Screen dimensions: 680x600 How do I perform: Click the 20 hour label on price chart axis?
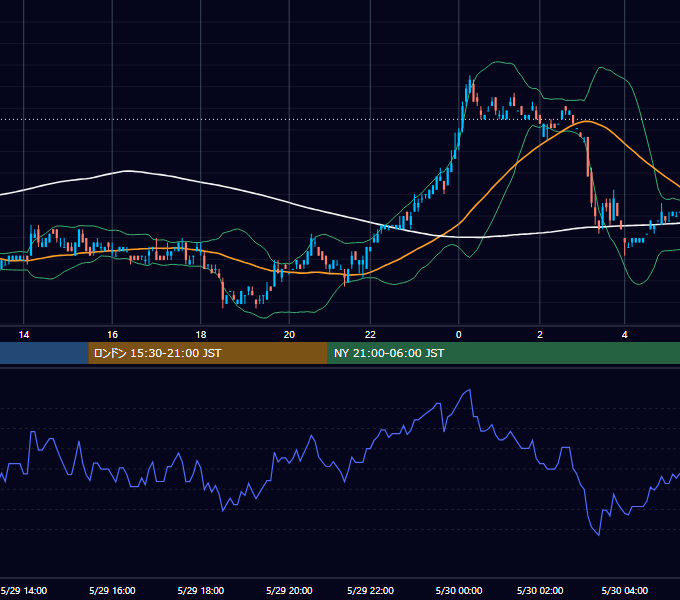pos(289,335)
